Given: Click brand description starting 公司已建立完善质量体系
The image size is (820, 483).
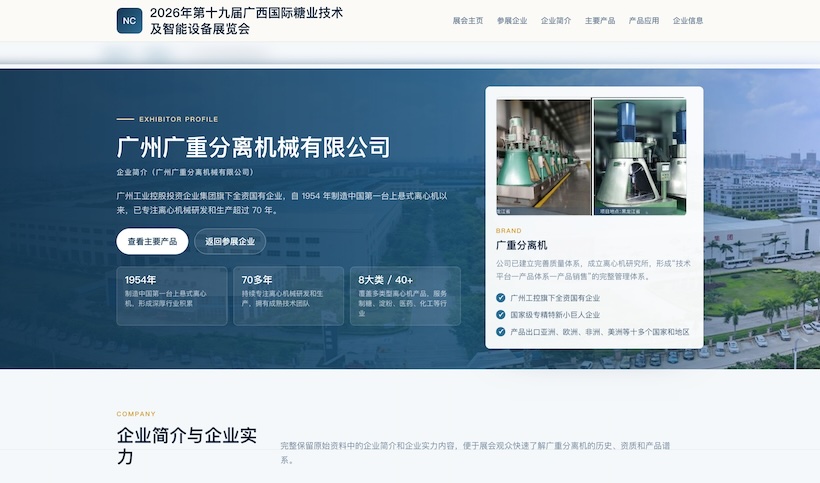Looking at the screenshot, I should pyautogui.click(x=593, y=270).
